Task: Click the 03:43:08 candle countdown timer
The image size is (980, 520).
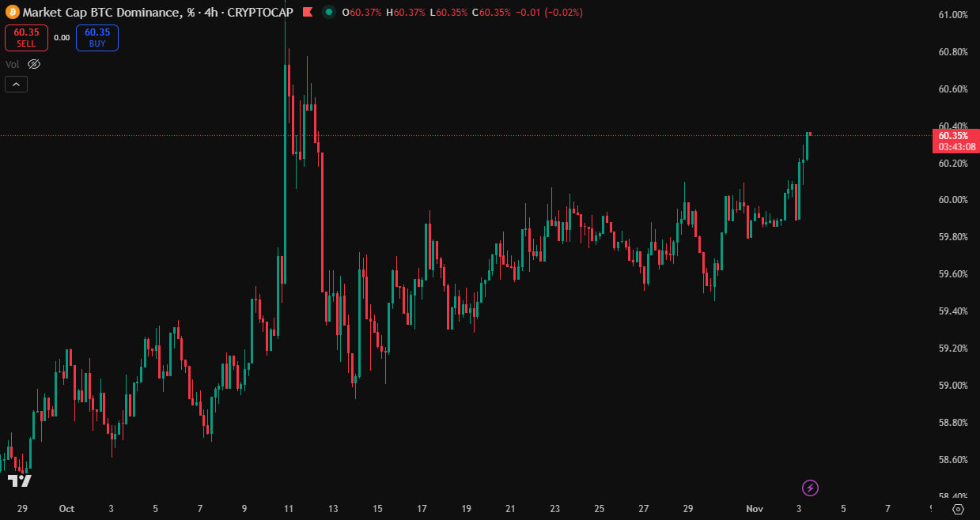Action: 956,146
